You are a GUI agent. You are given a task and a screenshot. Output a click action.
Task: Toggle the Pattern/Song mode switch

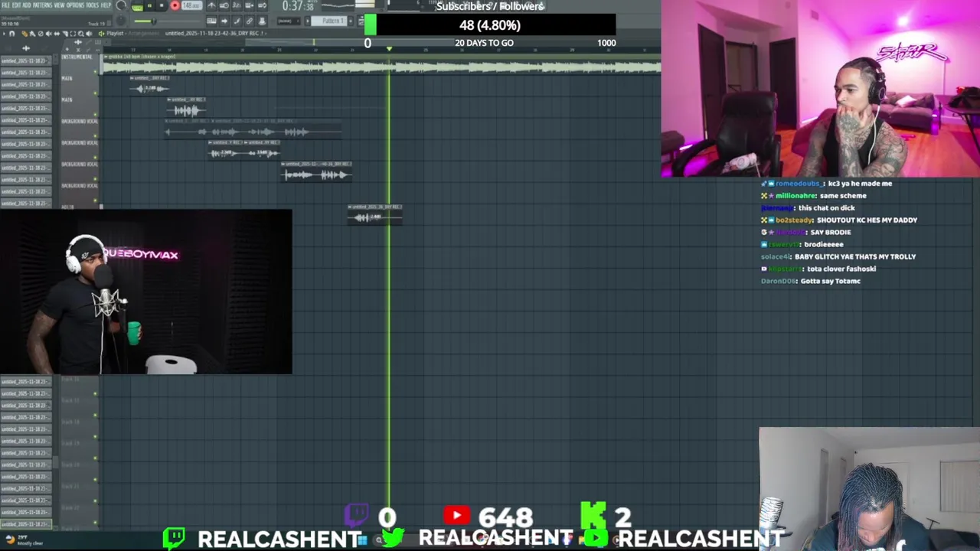point(137,6)
